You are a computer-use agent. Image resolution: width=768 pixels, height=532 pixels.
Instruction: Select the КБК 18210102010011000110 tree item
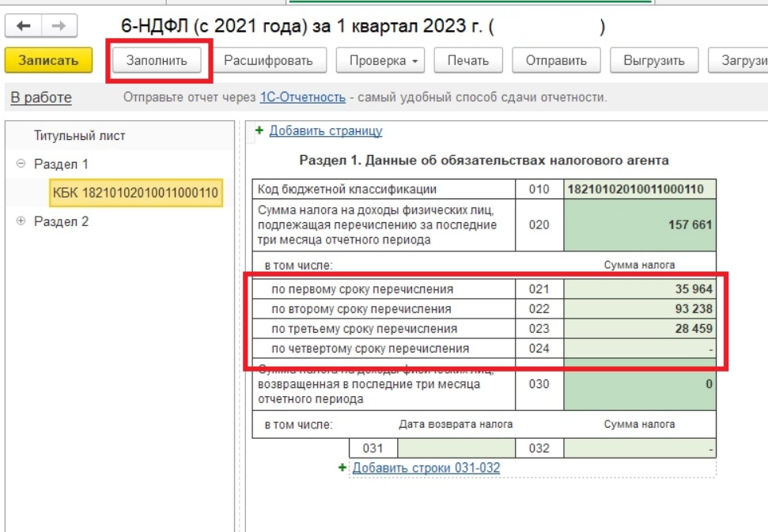(136, 193)
